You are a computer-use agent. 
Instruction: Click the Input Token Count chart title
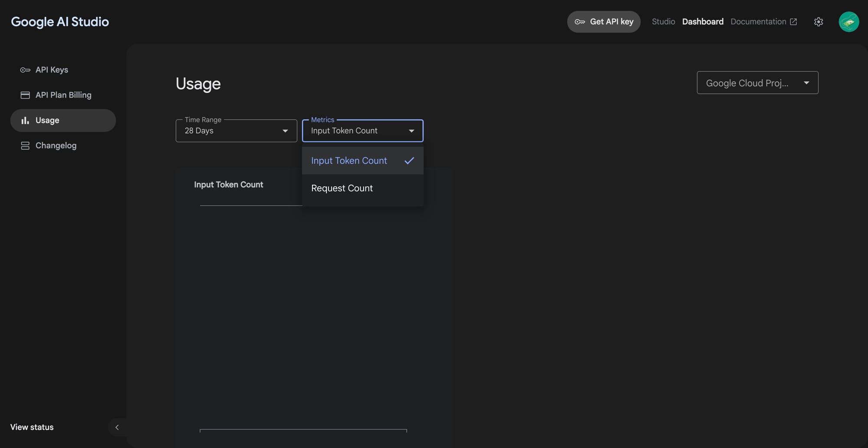(229, 185)
